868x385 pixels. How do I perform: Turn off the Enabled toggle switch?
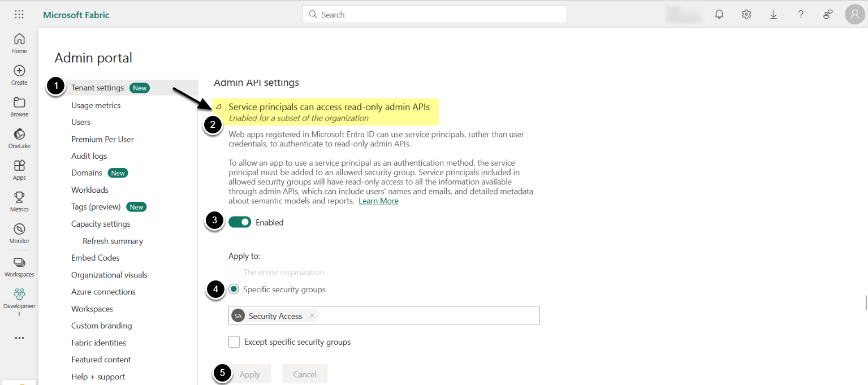[x=240, y=222]
